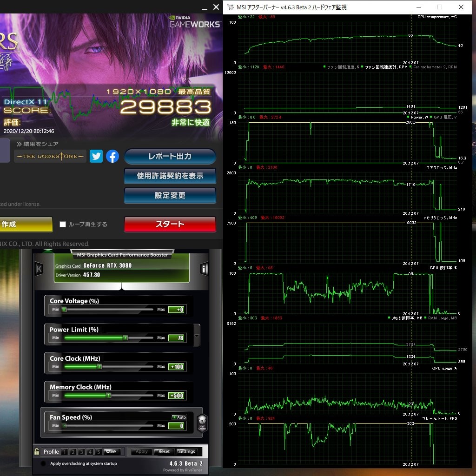Click the Fan Speed 0 value field
Image resolution: width=476 pixels, height=476 pixels.
(176, 426)
